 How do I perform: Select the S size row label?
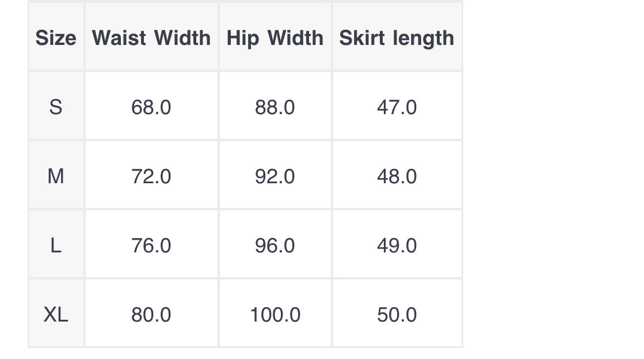pyautogui.click(x=56, y=107)
